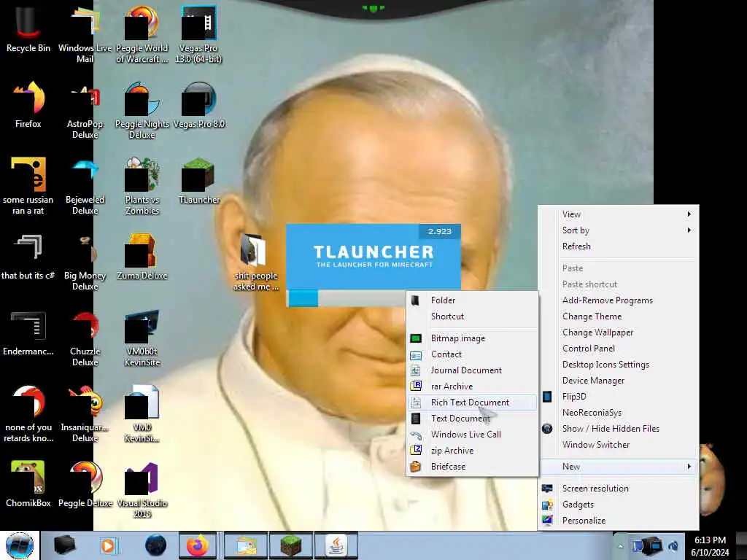Viewport: 747px width, 560px height.
Task: Toggle Show / Hide Hidden Files
Action: pyautogui.click(x=619, y=429)
